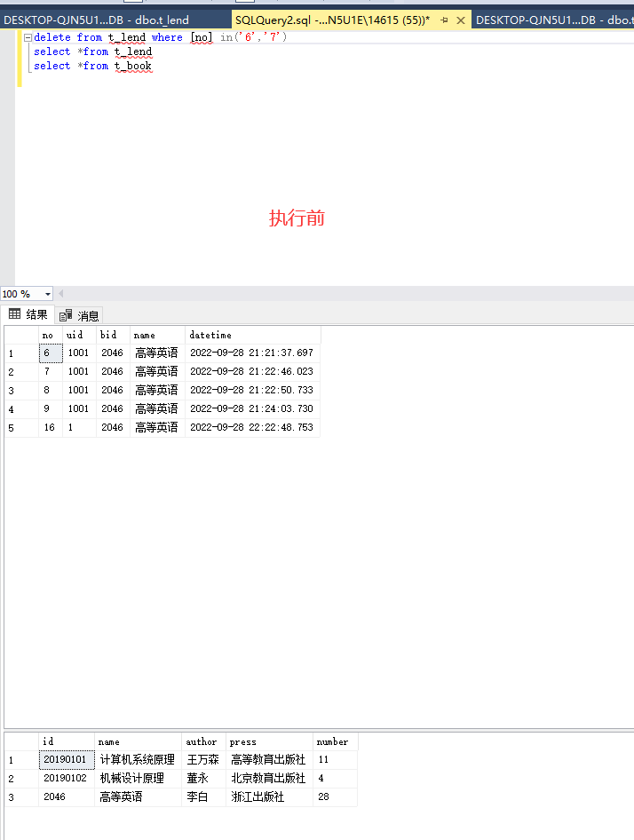Pin the SQLQuery2.sql tab
Viewport: 634px width, 840px height.
[444, 20]
